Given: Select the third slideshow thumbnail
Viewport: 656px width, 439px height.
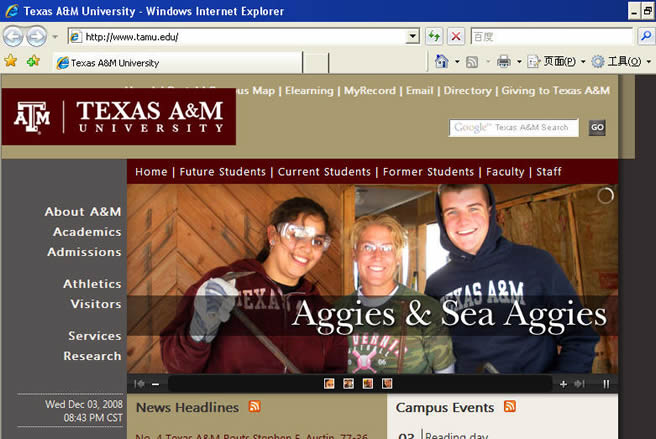Looking at the screenshot, I should pyautogui.click(x=368, y=384).
